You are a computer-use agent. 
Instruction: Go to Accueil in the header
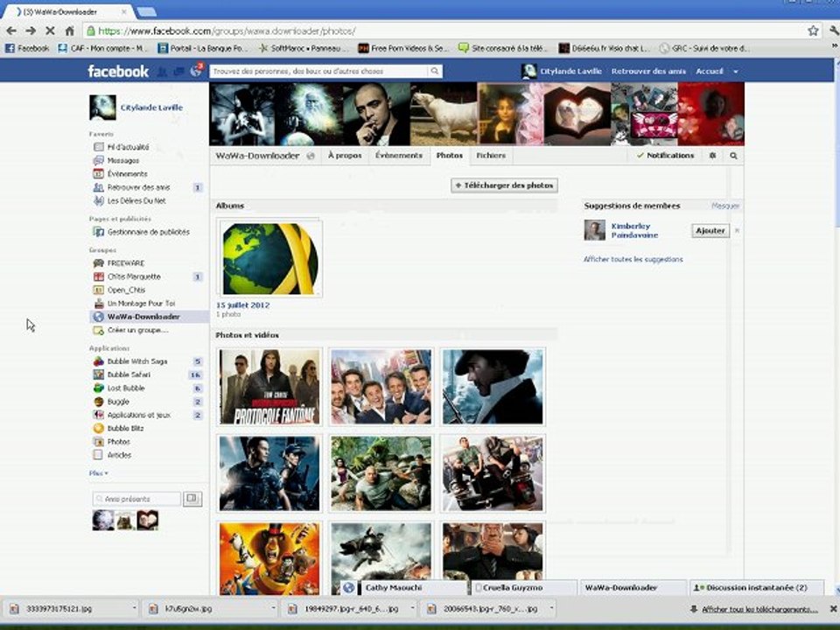tap(710, 71)
